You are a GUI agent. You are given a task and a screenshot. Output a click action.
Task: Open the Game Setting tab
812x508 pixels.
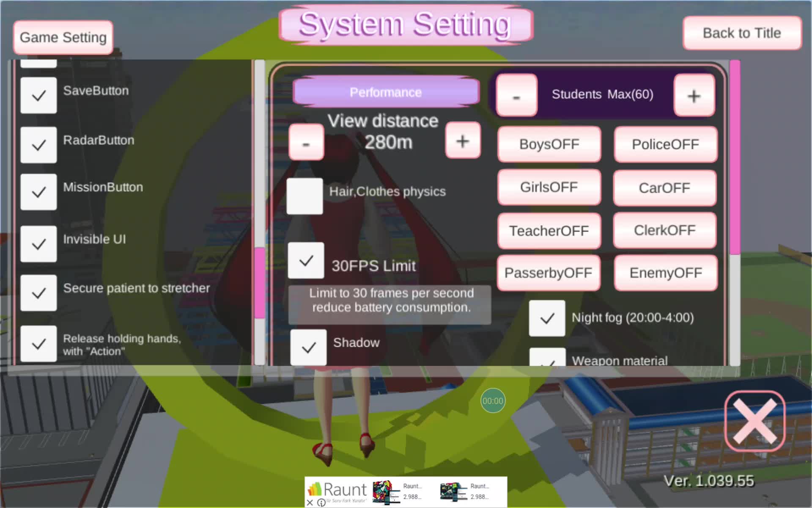pos(63,37)
